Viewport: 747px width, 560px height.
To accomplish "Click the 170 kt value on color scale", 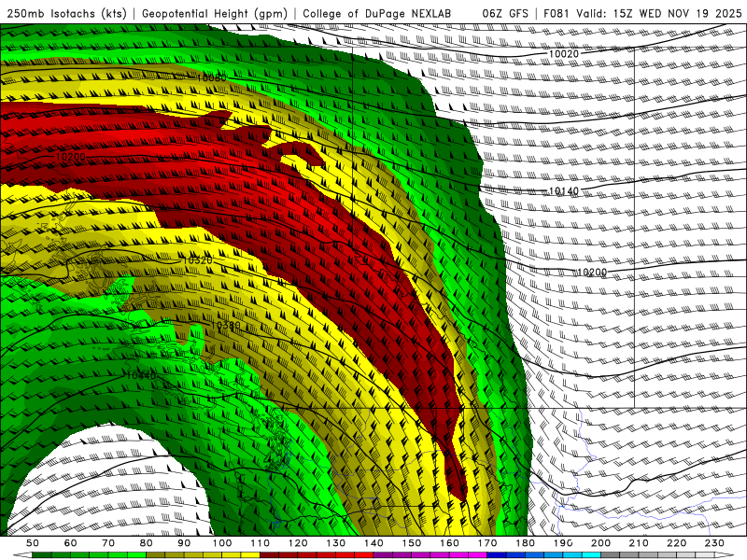I will (x=486, y=543).
